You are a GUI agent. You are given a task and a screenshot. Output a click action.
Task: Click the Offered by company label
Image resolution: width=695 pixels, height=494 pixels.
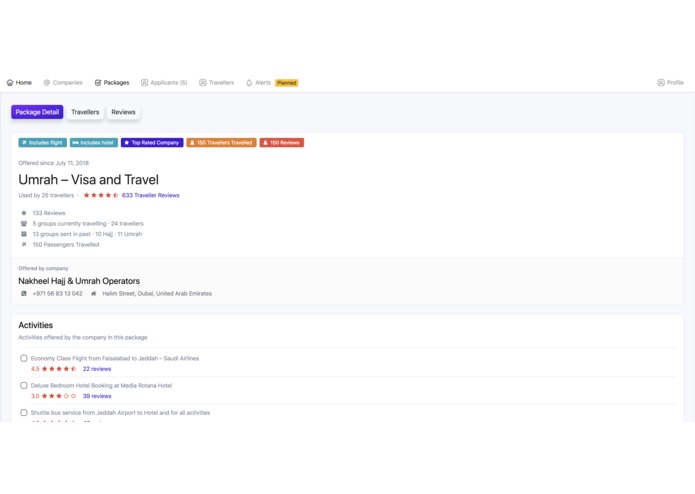(x=43, y=268)
